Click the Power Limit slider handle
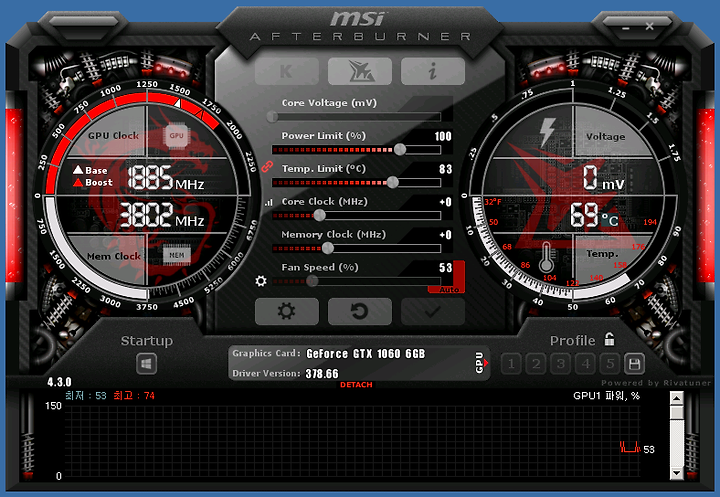The image size is (720, 497). tap(400, 149)
